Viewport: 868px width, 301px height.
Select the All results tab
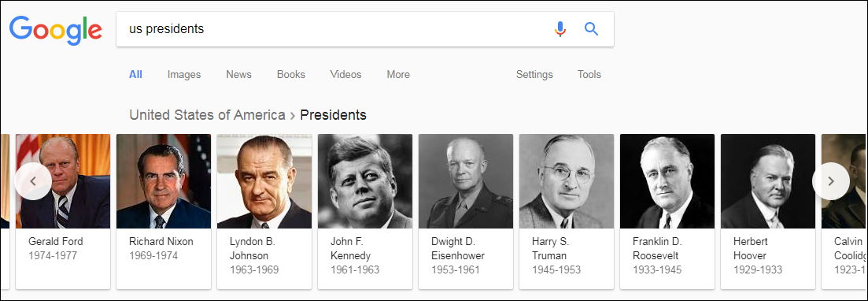pos(135,74)
